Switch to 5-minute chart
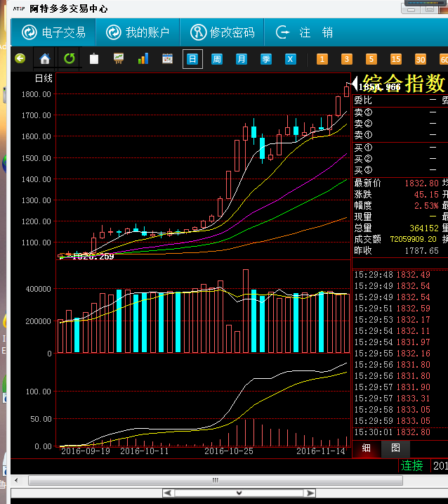The width and height of the screenshot is (448, 504). [371, 59]
